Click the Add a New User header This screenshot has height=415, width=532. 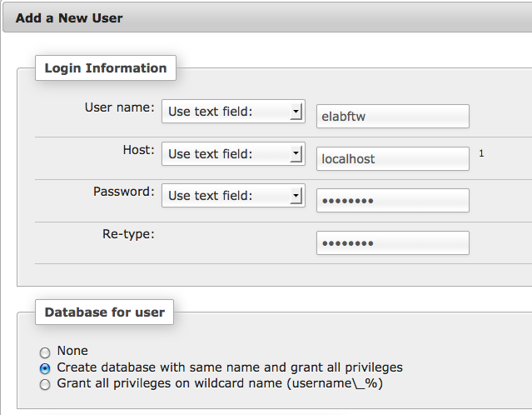[x=69, y=18]
